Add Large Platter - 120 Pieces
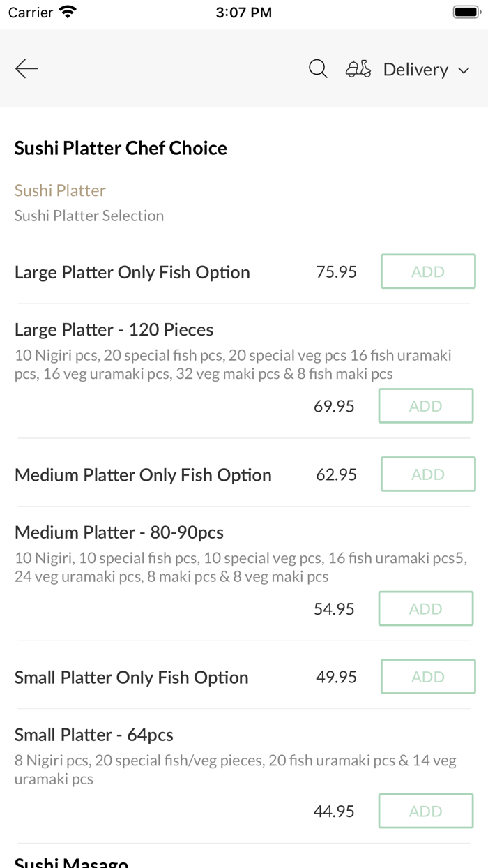 [x=425, y=406]
